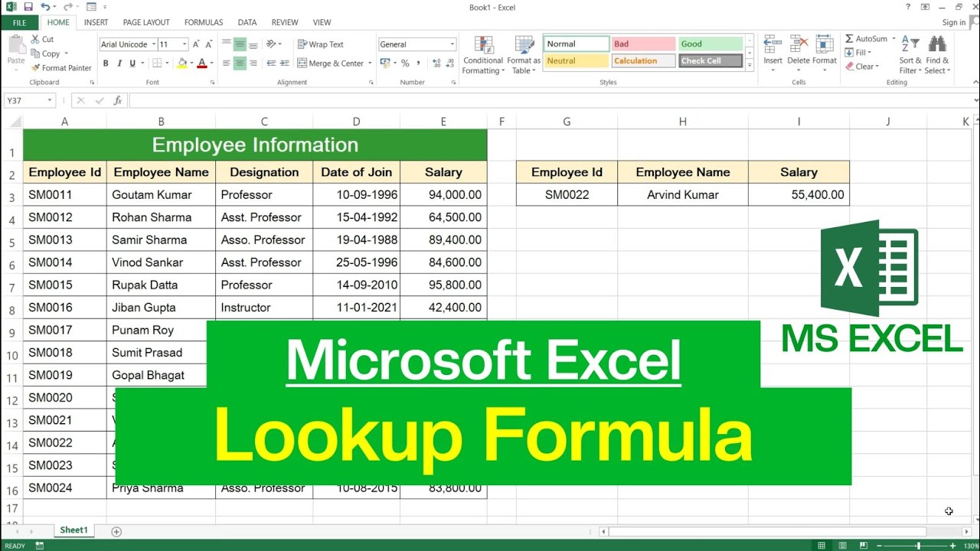Screen dimensions: 980x551
Task: Open Sort & Filter dropdown
Action: [910, 54]
